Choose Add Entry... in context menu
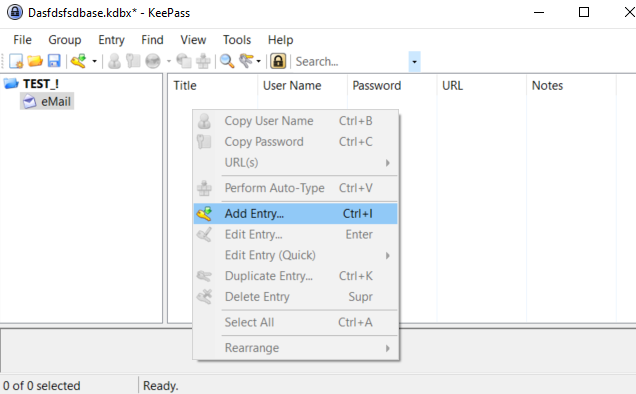This screenshot has width=636, height=394. pos(295,214)
